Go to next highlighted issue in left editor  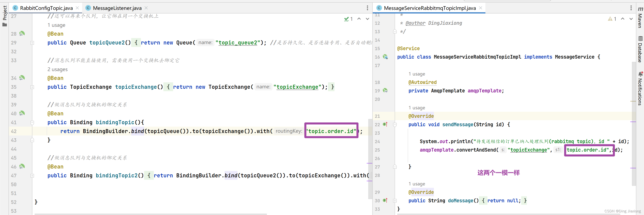367,19
